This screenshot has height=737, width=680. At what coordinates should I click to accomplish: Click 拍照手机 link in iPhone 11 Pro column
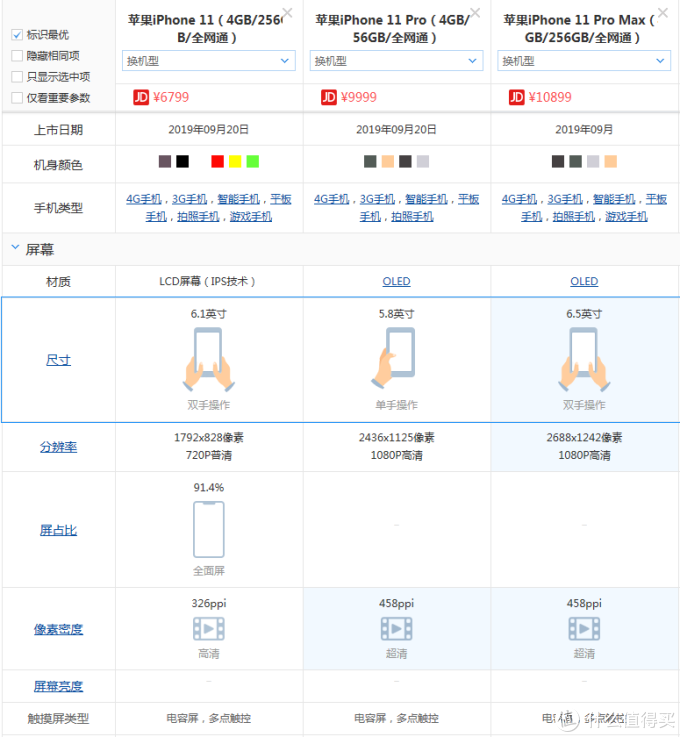pyautogui.click(x=413, y=217)
